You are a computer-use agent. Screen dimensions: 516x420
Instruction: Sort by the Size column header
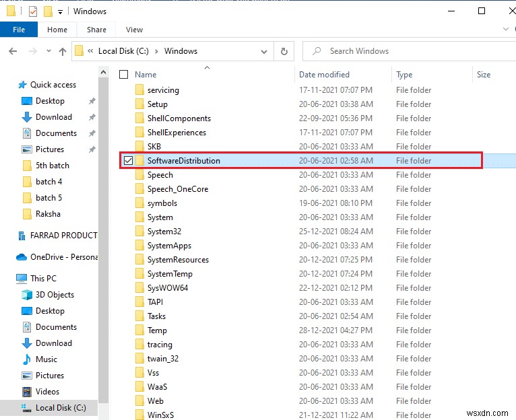coord(484,75)
